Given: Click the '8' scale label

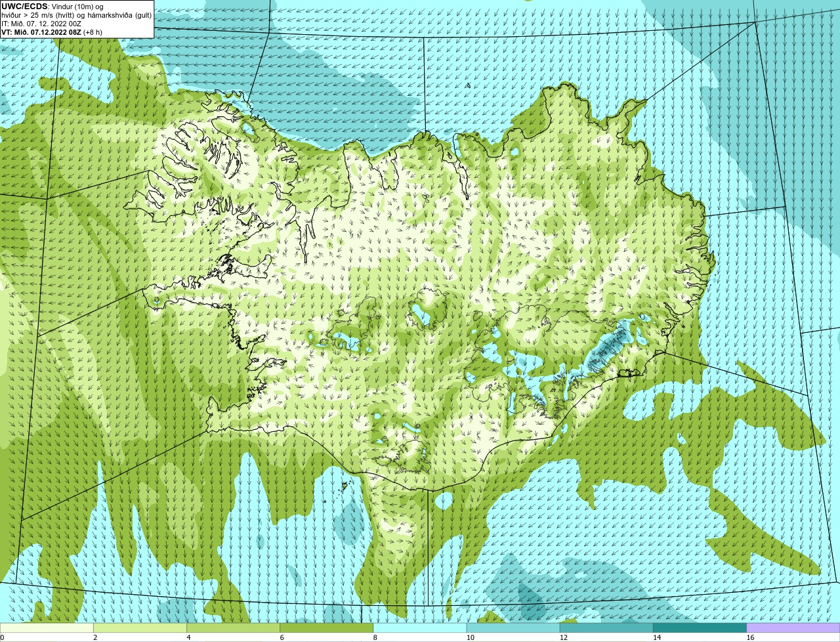Looking at the screenshot, I should (x=375, y=637).
